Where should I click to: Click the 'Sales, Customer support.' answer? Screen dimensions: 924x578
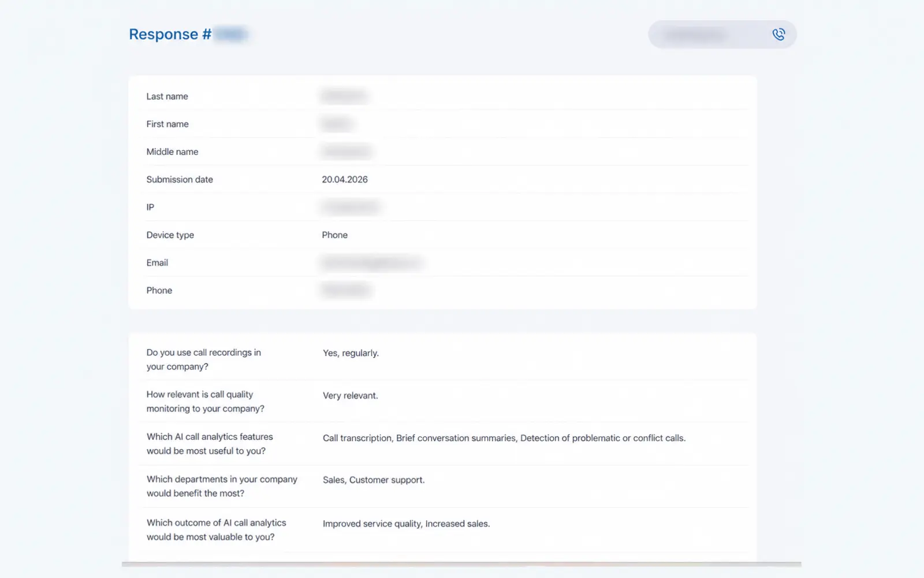pyautogui.click(x=374, y=480)
